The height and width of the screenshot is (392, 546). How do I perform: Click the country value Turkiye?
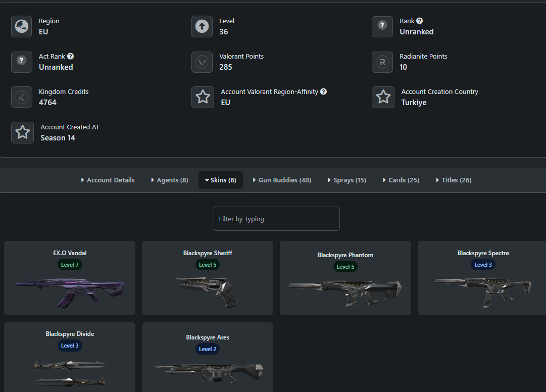click(414, 103)
